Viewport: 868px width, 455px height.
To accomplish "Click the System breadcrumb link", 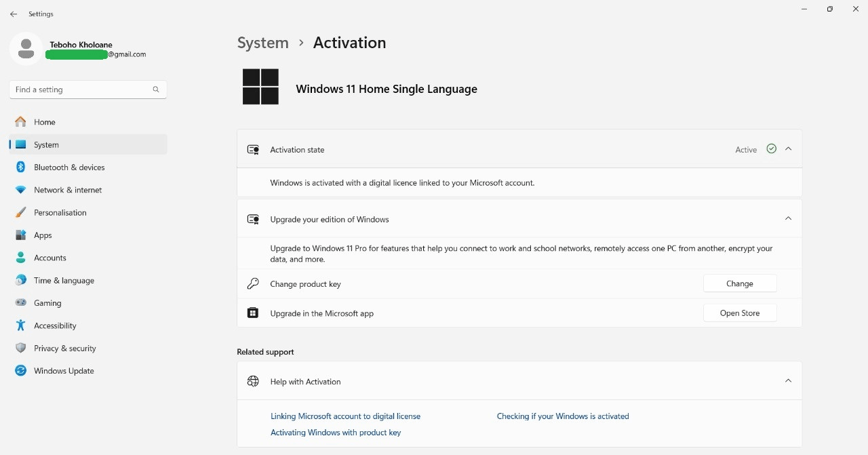I will 262,43.
